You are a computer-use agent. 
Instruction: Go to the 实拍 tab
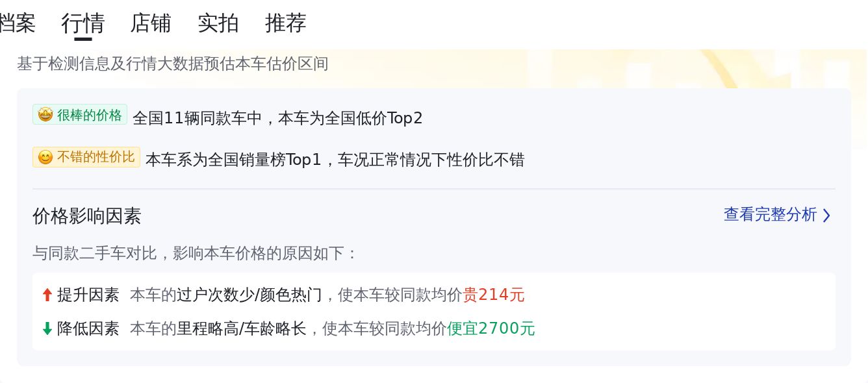tap(218, 23)
